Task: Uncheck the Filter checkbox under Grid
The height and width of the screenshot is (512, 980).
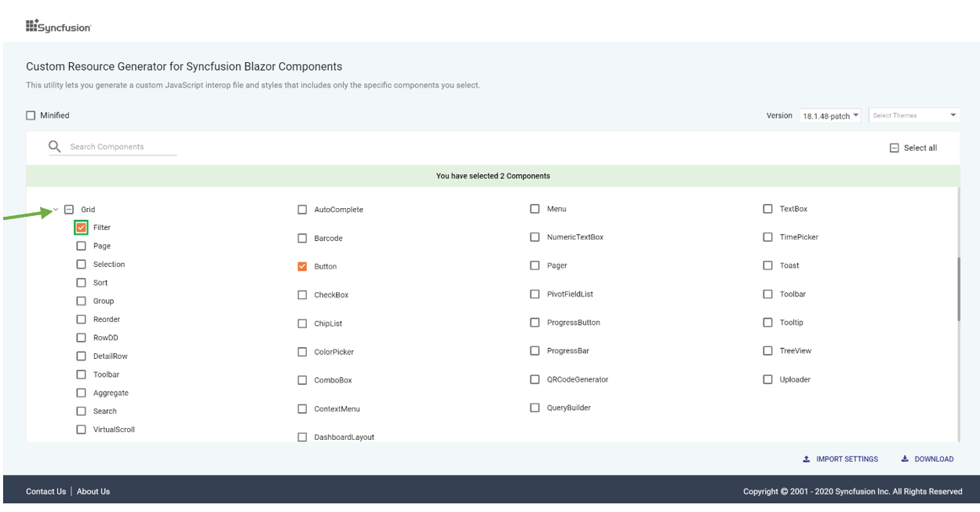Action: (82, 228)
